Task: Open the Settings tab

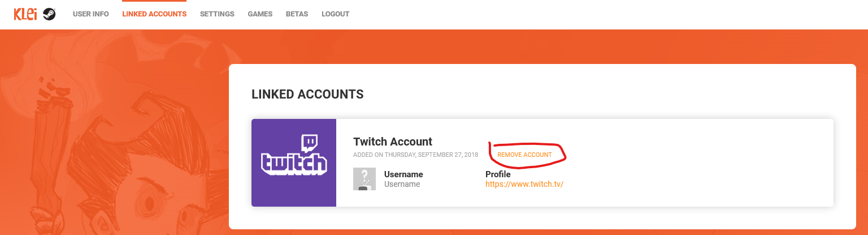Action: click(217, 14)
